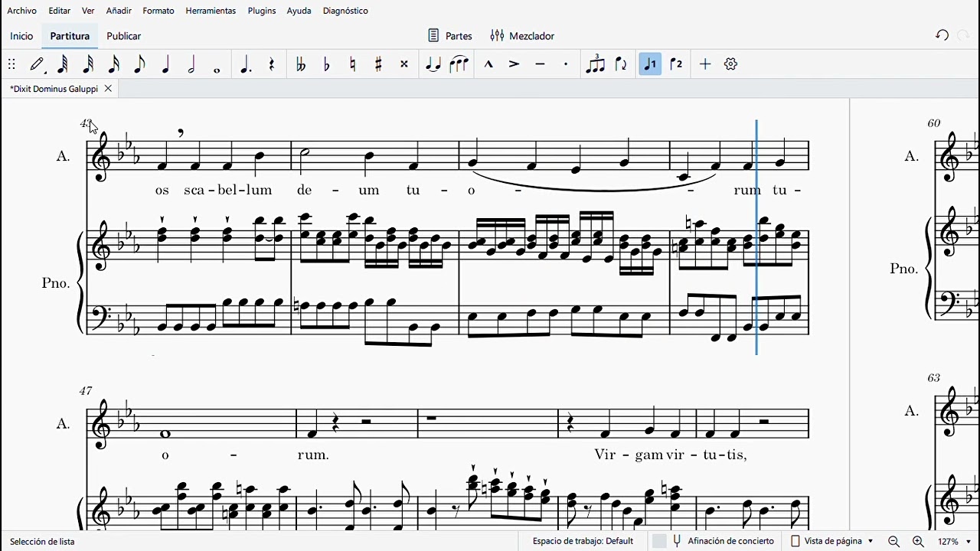The width and height of the screenshot is (980, 551).
Task: Create a tuplet
Action: click(595, 64)
